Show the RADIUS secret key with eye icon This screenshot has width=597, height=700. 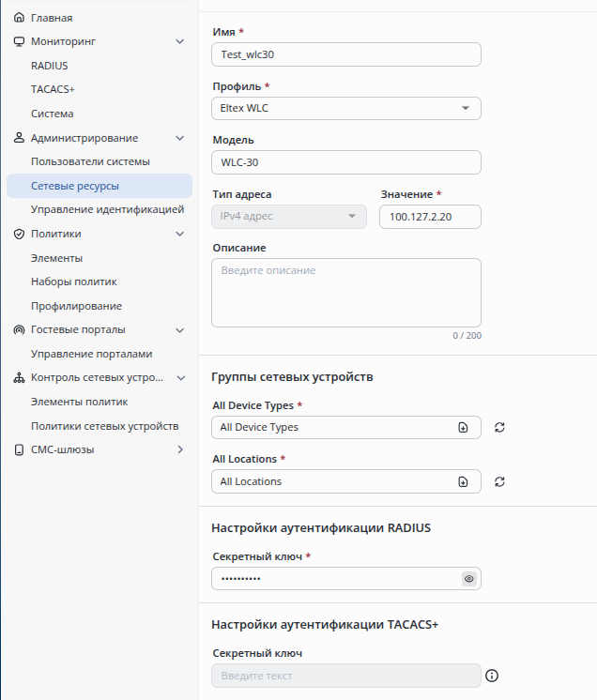pos(468,579)
